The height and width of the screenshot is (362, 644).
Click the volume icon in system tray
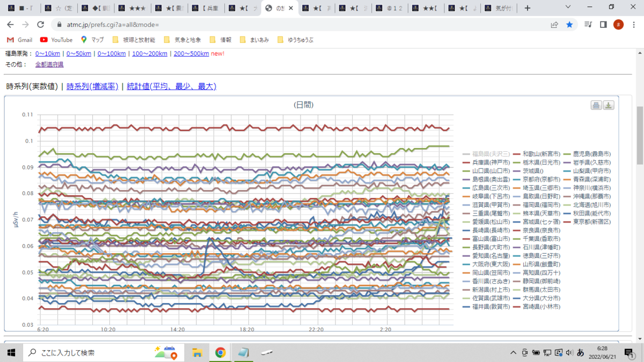pyautogui.click(x=569, y=352)
